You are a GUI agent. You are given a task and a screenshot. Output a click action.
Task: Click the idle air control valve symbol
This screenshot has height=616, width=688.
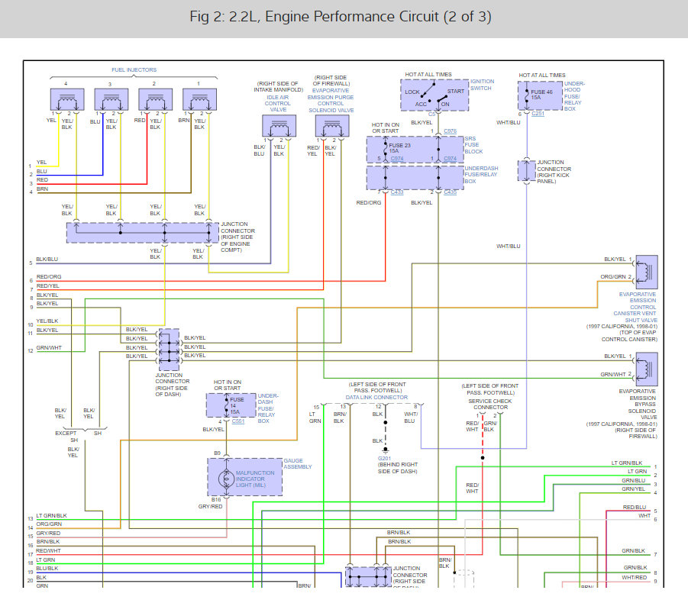click(279, 126)
